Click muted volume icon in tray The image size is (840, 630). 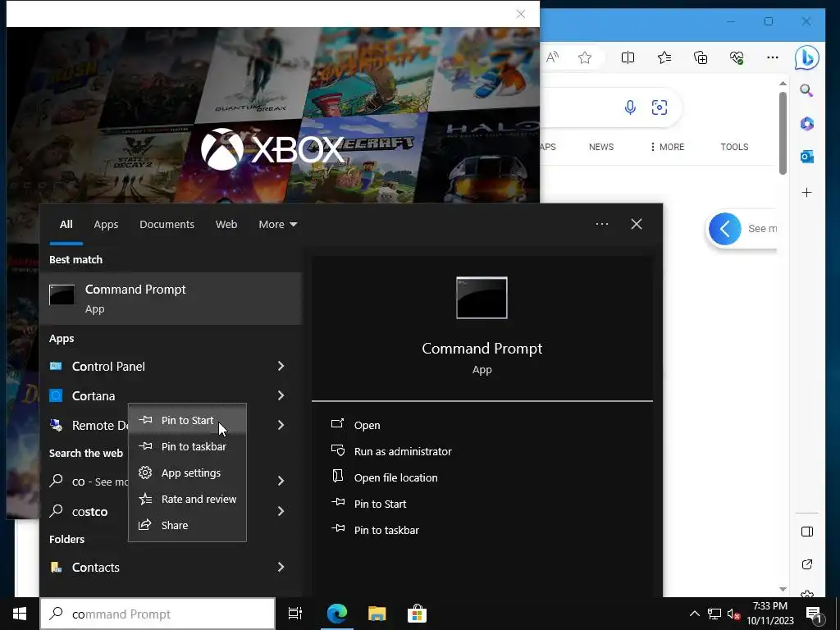click(733, 614)
